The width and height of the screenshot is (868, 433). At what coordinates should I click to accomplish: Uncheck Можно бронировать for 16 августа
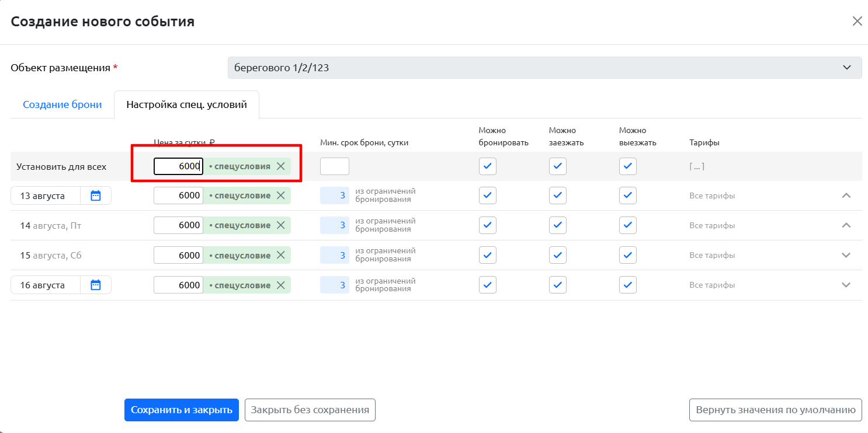point(488,285)
